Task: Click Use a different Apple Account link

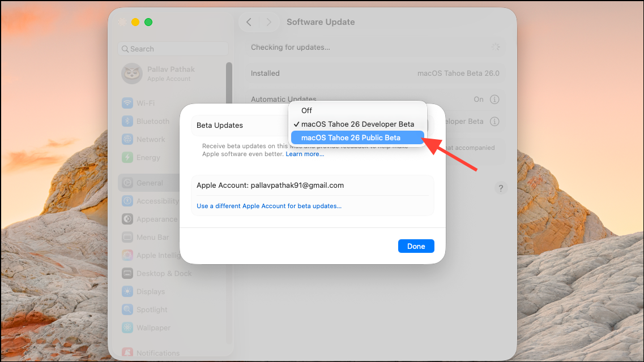Action: pyautogui.click(x=269, y=206)
